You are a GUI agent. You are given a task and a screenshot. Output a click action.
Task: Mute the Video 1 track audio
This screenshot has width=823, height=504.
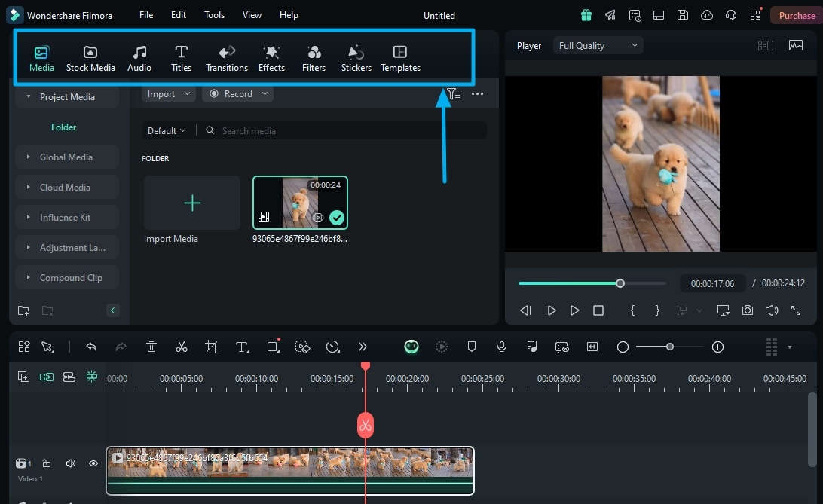point(71,463)
